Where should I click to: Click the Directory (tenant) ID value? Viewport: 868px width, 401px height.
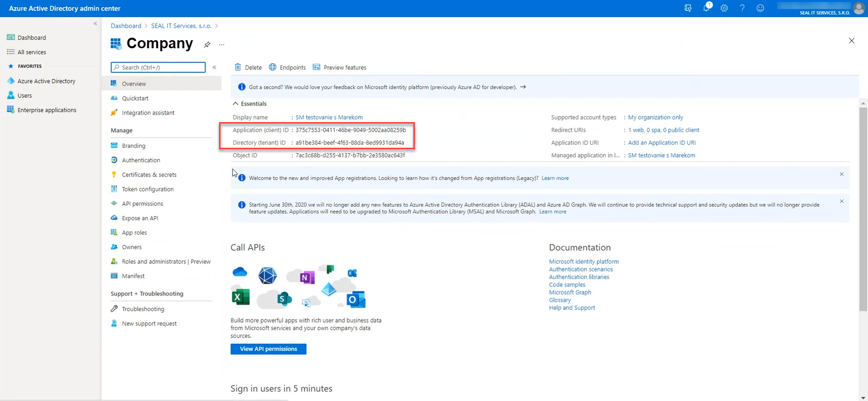[350, 143]
